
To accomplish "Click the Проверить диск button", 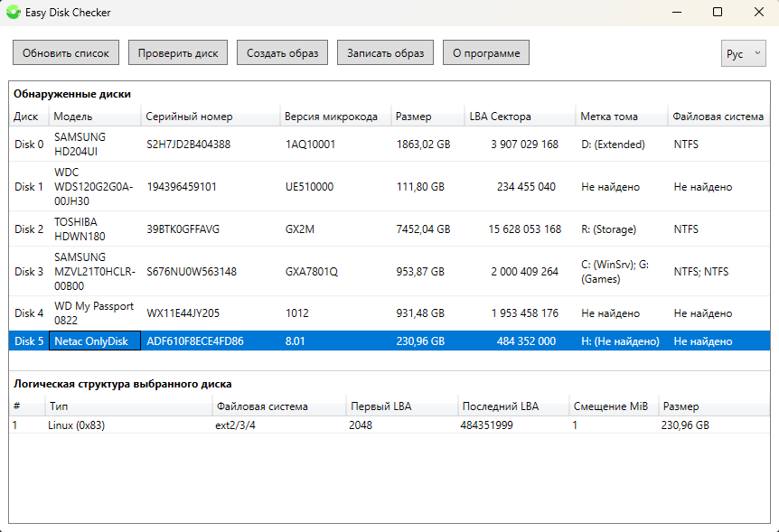I will (178, 53).
